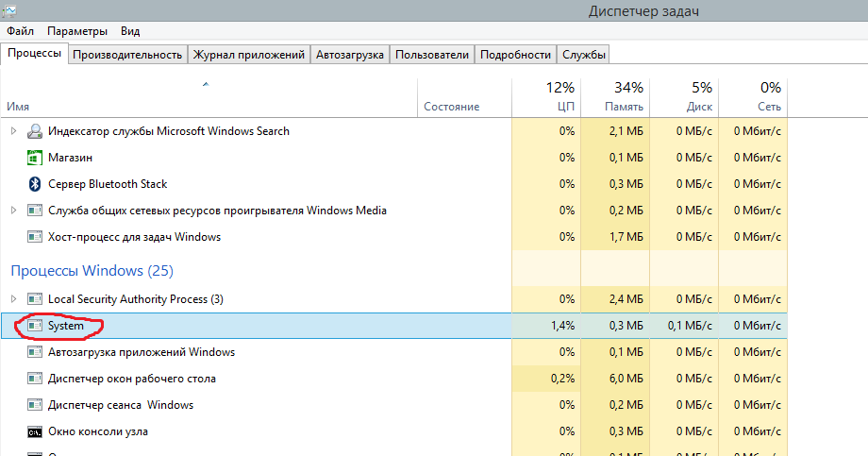Switch to the Службы tab
This screenshot has width=868, height=456.
(583, 55)
